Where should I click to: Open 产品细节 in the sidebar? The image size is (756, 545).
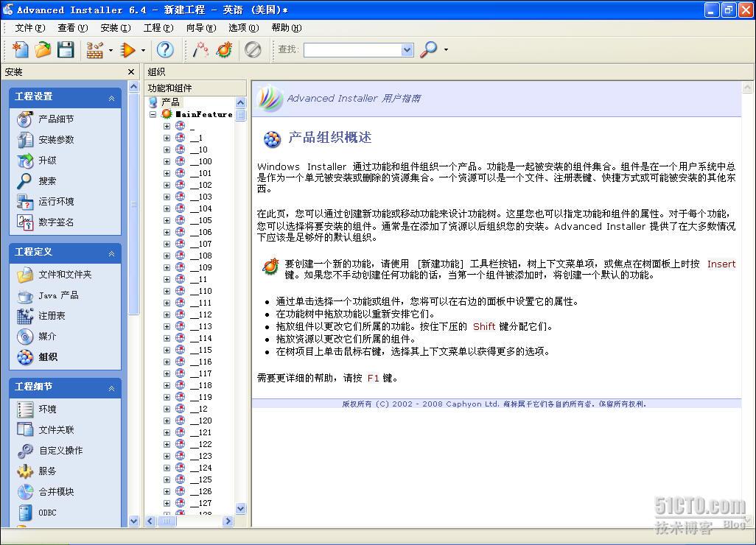click(x=56, y=119)
